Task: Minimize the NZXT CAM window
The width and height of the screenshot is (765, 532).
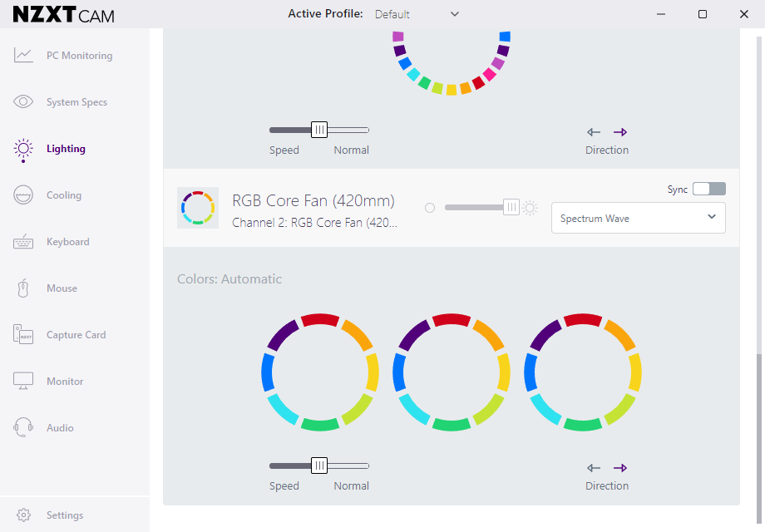Action: point(661,14)
